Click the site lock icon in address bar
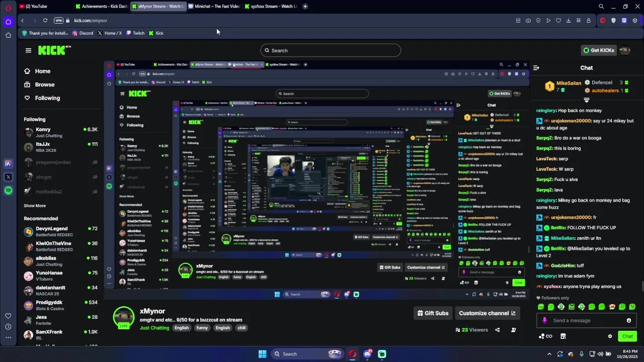The image size is (644, 362). click(68, 21)
